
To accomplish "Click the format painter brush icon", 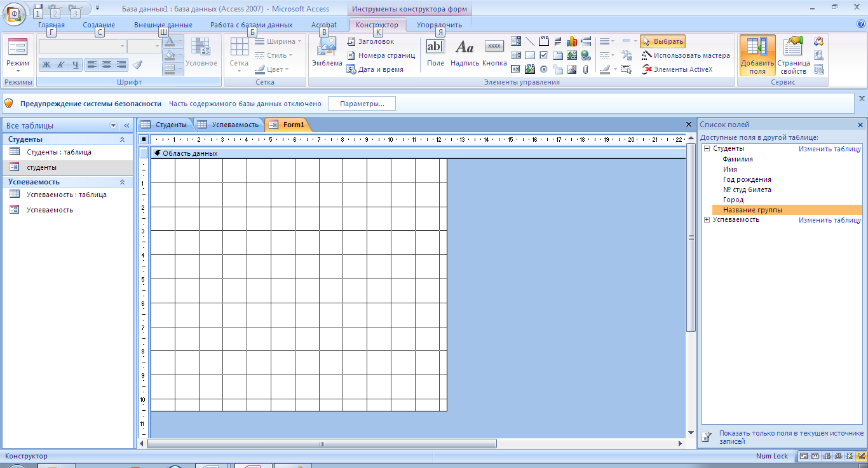I will coord(137,64).
